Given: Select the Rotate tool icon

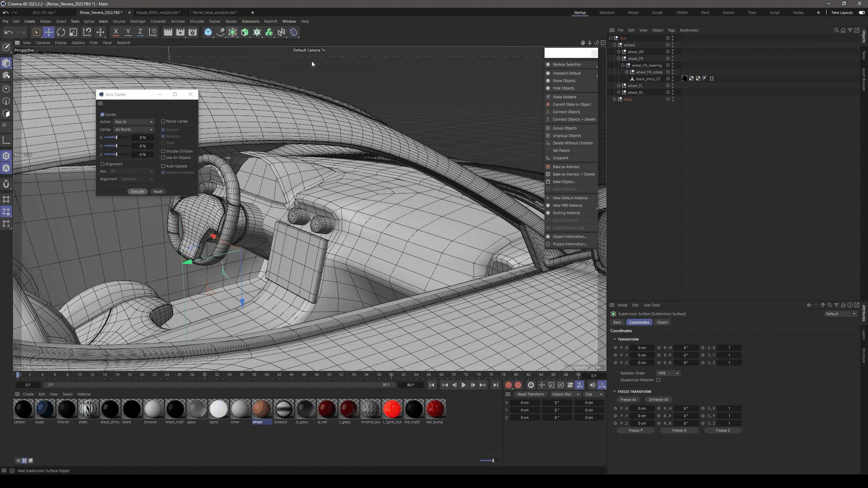Looking at the screenshot, I should tap(61, 32).
